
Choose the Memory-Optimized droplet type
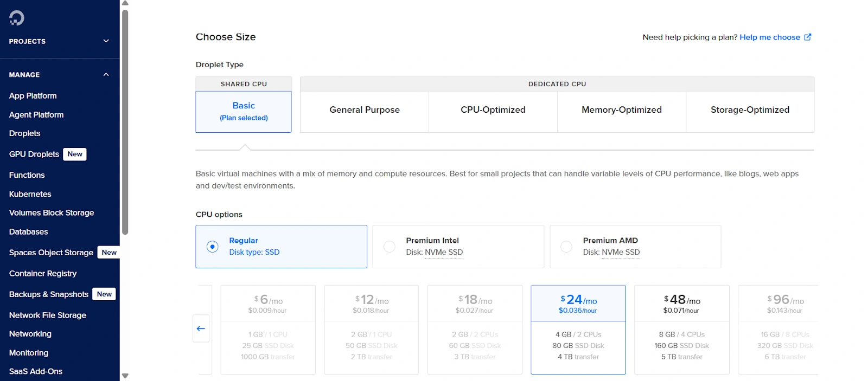622,112
